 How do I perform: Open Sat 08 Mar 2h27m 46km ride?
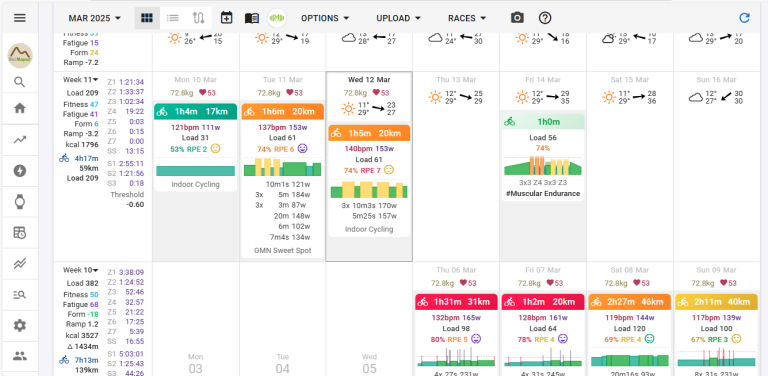(629, 302)
